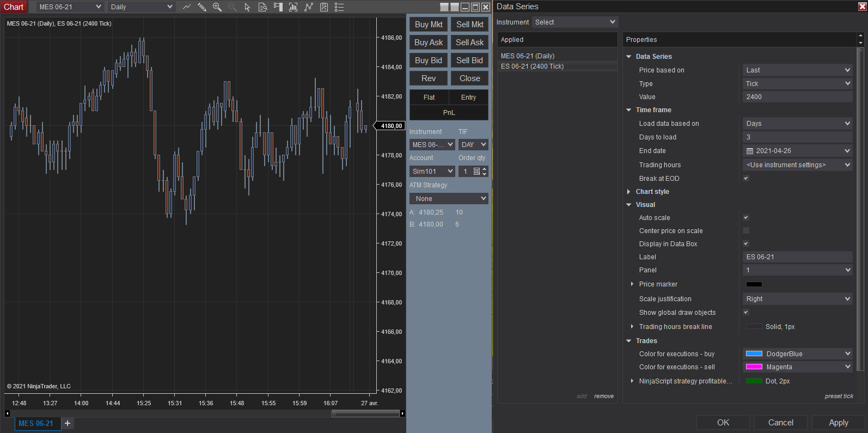
Task: Click the NinjaScript strategy green swatch
Action: coord(754,381)
